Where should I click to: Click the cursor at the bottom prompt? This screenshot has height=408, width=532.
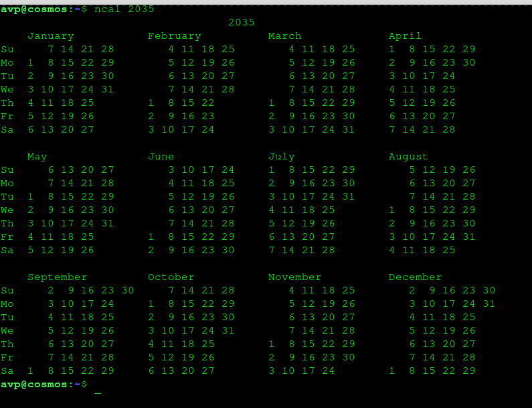pos(98,393)
